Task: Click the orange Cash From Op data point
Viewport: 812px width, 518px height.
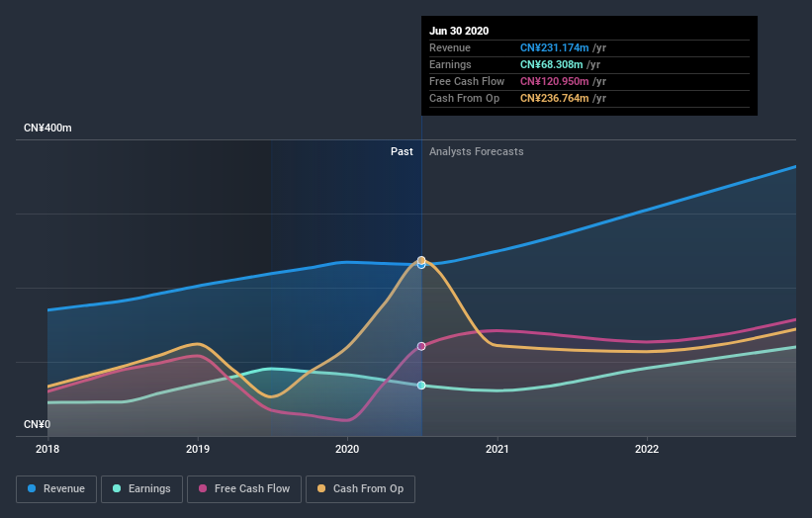Action: [x=421, y=260]
